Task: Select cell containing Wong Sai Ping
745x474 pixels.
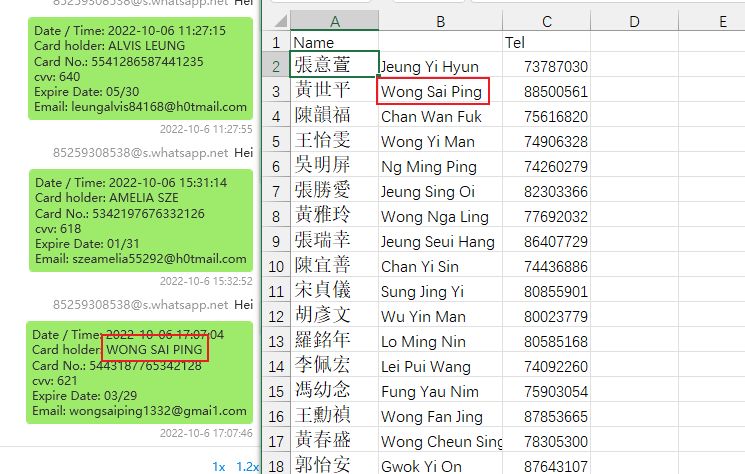Action: pyautogui.click(x=431, y=92)
